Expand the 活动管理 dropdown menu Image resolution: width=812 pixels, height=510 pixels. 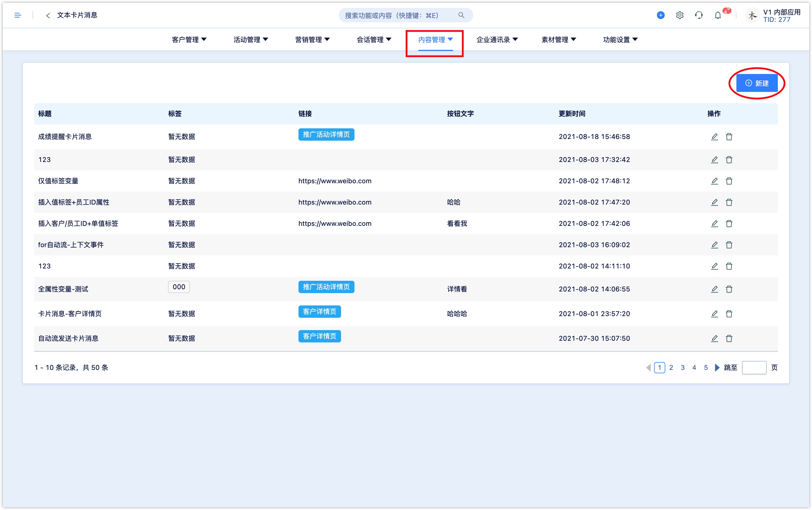(x=251, y=40)
